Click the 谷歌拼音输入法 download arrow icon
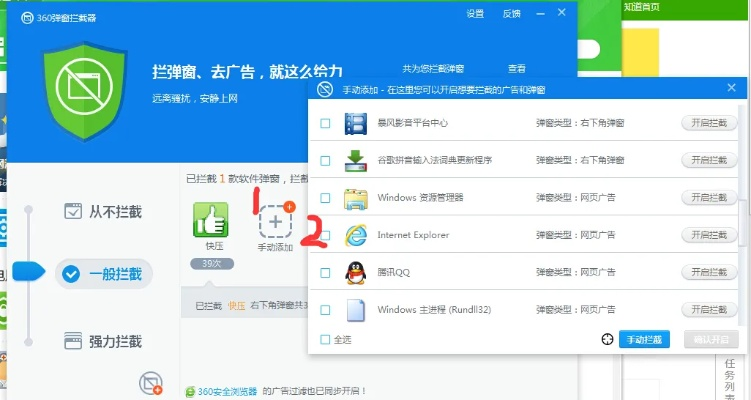This screenshot has width=751, height=400. (356, 160)
